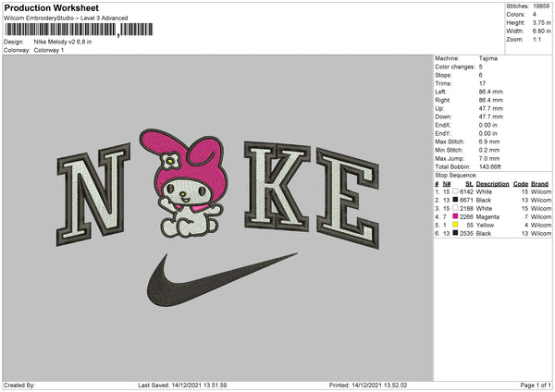The width and height of the screenshot is (555, 392).
Task: Click the Page 1 of 1 indicator
Action: pos(536,385)
